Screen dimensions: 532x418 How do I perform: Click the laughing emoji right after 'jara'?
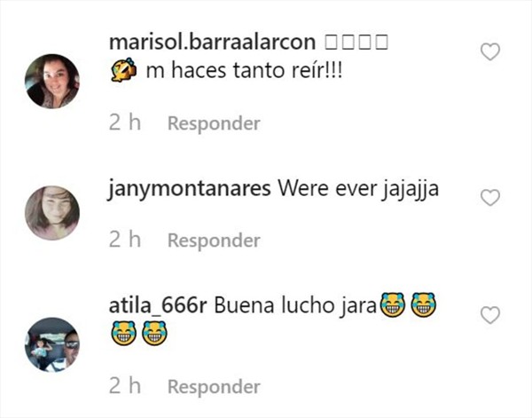393,304
